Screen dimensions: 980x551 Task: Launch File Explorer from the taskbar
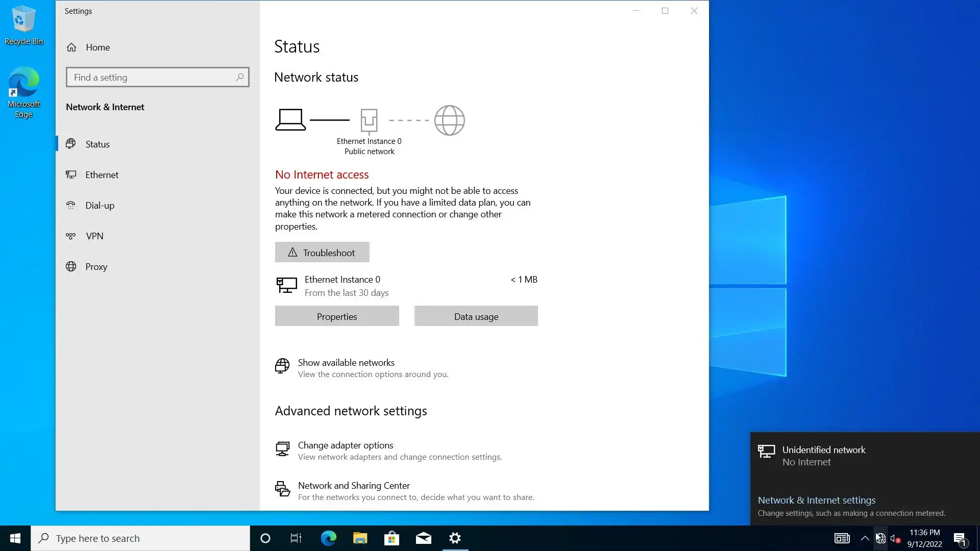[x=360, y=538]
